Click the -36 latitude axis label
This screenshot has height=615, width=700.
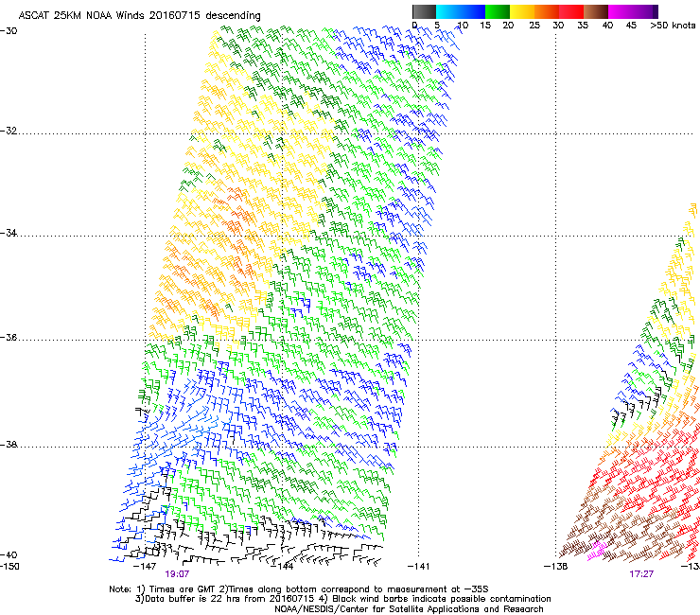[x=9, y=337]
